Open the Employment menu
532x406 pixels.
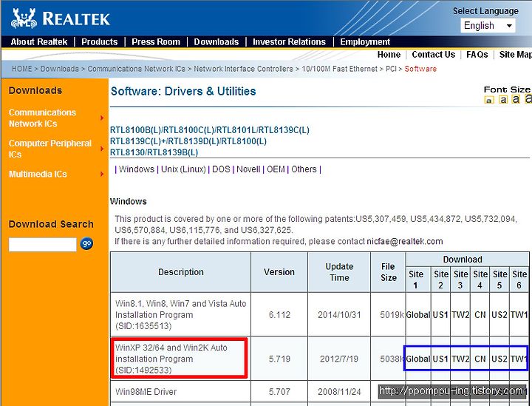(x=365, y=41)
